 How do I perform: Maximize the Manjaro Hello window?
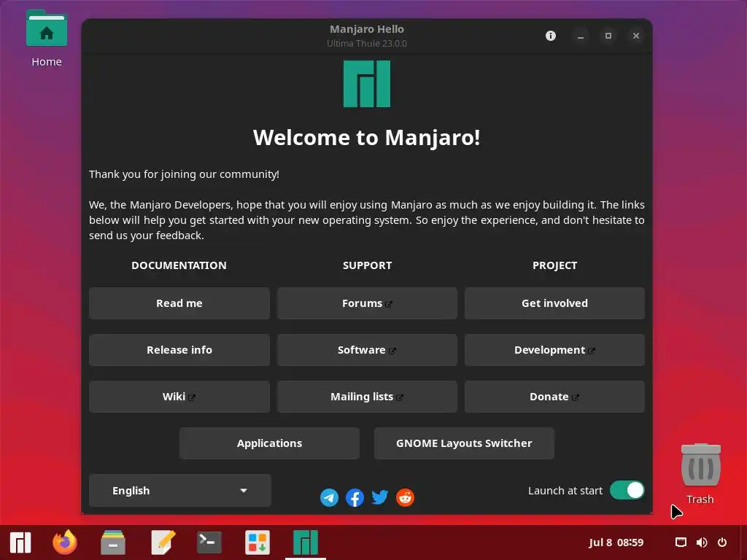click(608, 36)
